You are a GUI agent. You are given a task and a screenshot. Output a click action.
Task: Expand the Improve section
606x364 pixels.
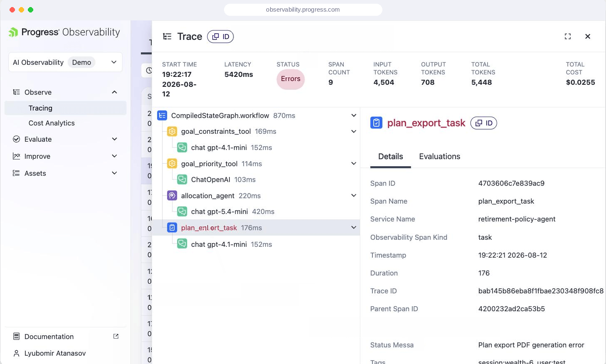(114, 156)
